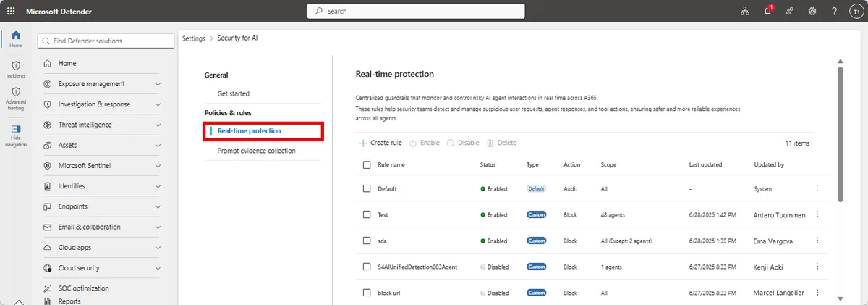The width and height of the screenshot is (868, 305).
Task: Open the link connections icon in header
Action: [x=790, y=12]
